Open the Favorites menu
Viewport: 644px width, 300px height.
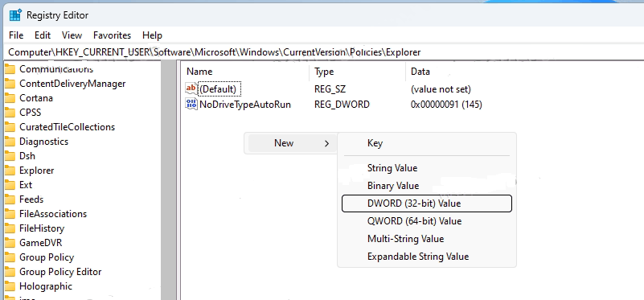click(112, 35)
